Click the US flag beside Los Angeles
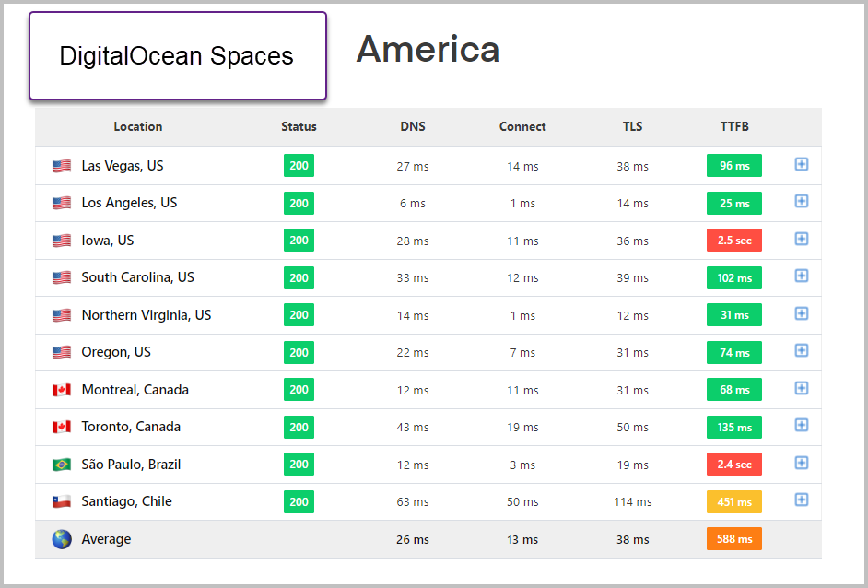Screen dimensions: 868x588 62,203
